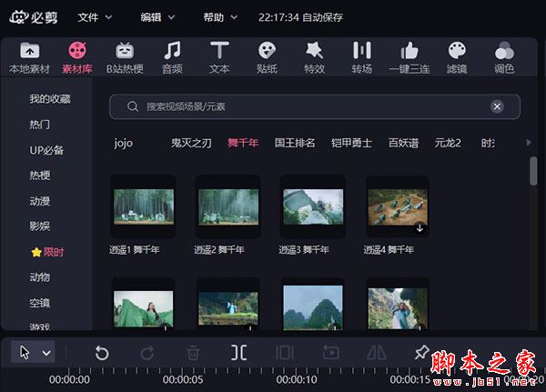Open the 影娱 sidebar category

point(40,226)
